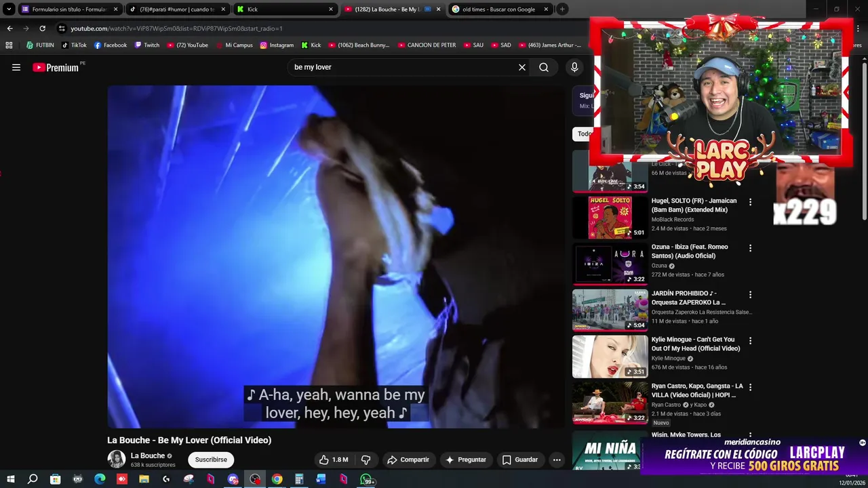Open OBS Studio from the taskbar

255,479
